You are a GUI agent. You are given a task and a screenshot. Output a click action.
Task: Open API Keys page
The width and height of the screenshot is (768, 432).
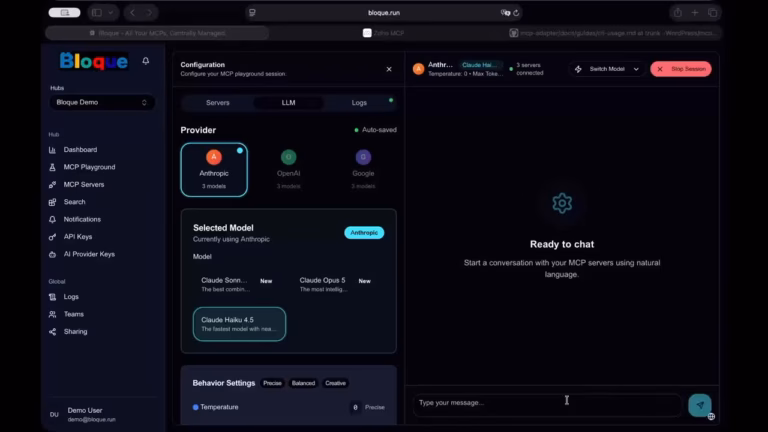click(78, 237)
